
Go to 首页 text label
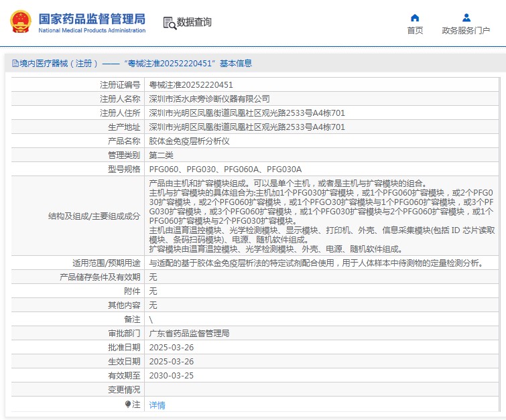pyautogui.click(x=415, y=31)
